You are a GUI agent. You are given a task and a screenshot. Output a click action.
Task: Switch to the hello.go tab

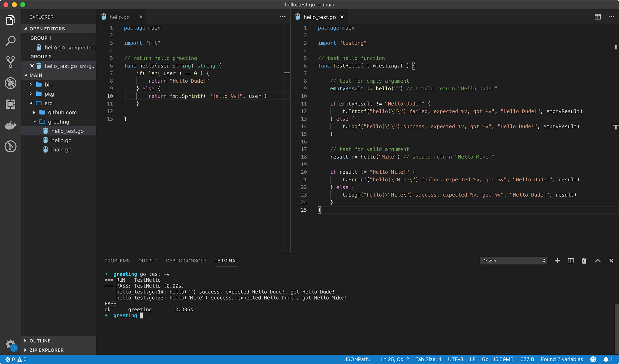tap(119, 17)
